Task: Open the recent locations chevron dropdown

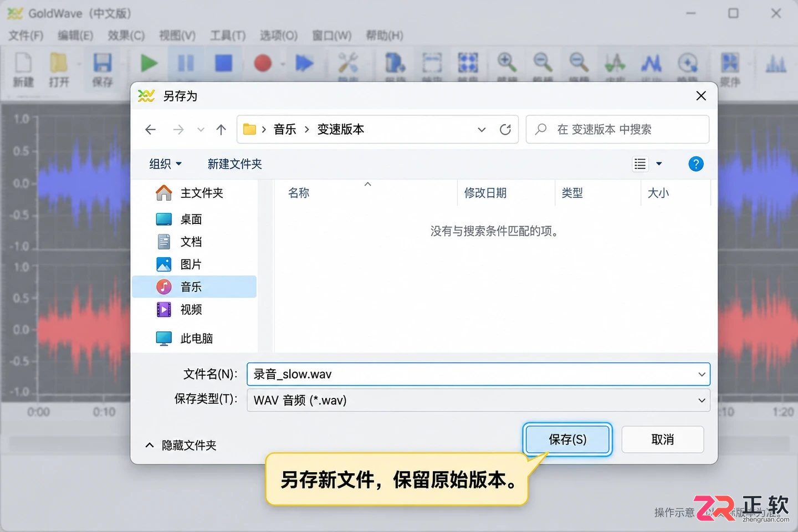Action: click(201, 130)
